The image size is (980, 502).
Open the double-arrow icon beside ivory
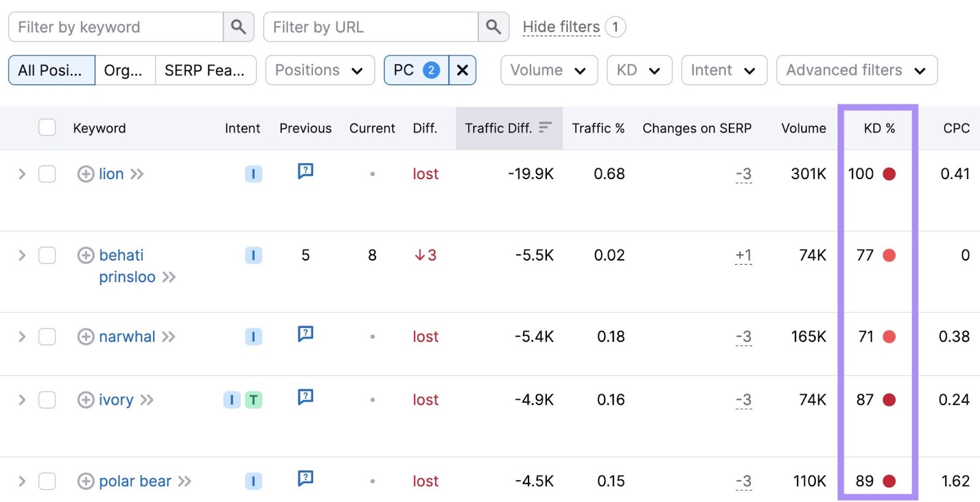(x=146, y=400)
